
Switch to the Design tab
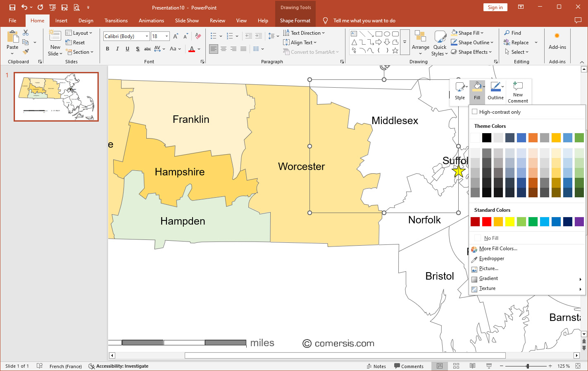tap(86, 21)
